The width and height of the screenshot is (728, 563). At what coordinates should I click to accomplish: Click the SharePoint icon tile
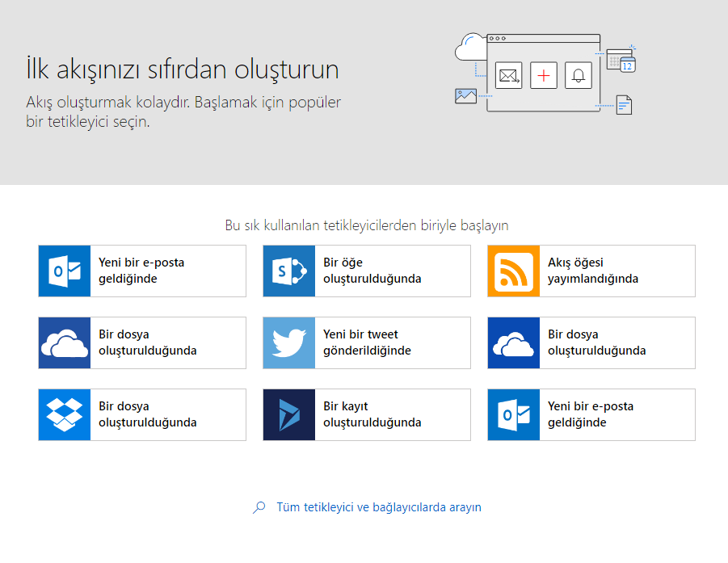click(x=289, y=271)
